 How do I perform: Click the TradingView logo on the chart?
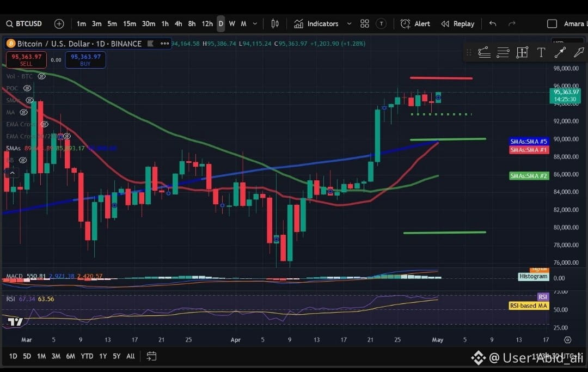click(x=15, y=321)
